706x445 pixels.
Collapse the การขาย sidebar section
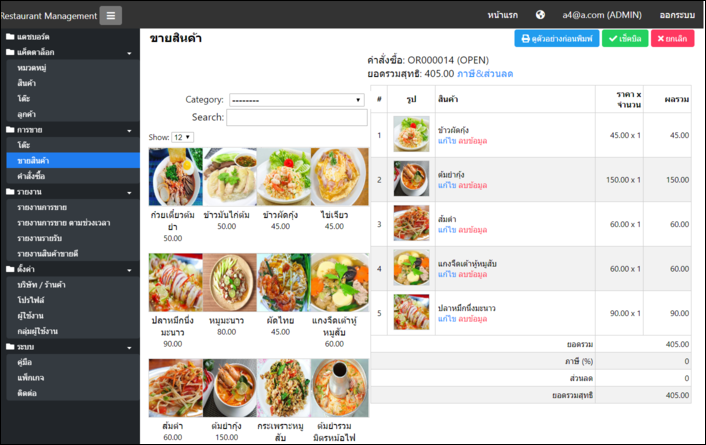point(129,130)
